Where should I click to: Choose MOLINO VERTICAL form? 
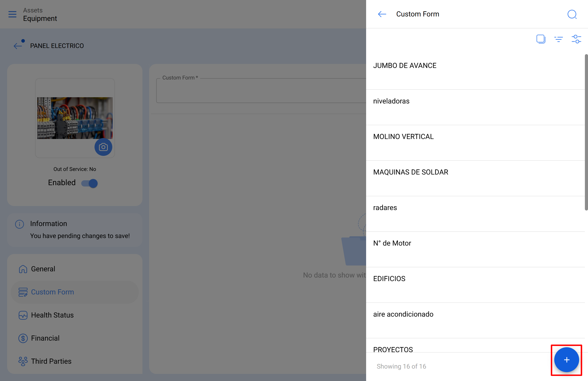click(403, 137)
